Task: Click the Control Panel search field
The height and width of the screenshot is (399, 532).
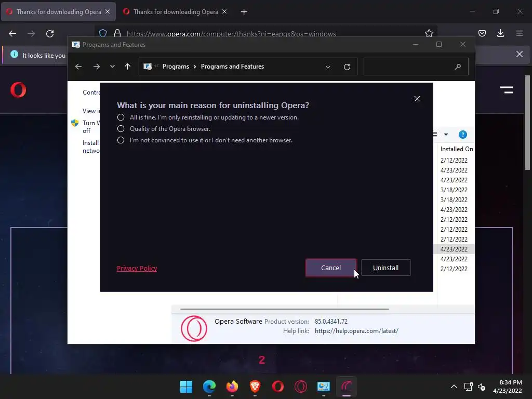Action: (416, 66)
